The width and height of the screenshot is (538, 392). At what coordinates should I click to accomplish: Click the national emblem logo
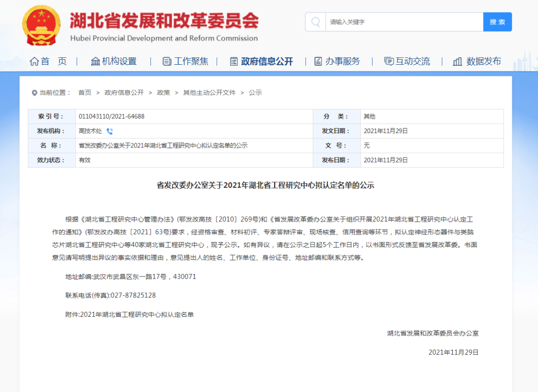click(41, 25)
